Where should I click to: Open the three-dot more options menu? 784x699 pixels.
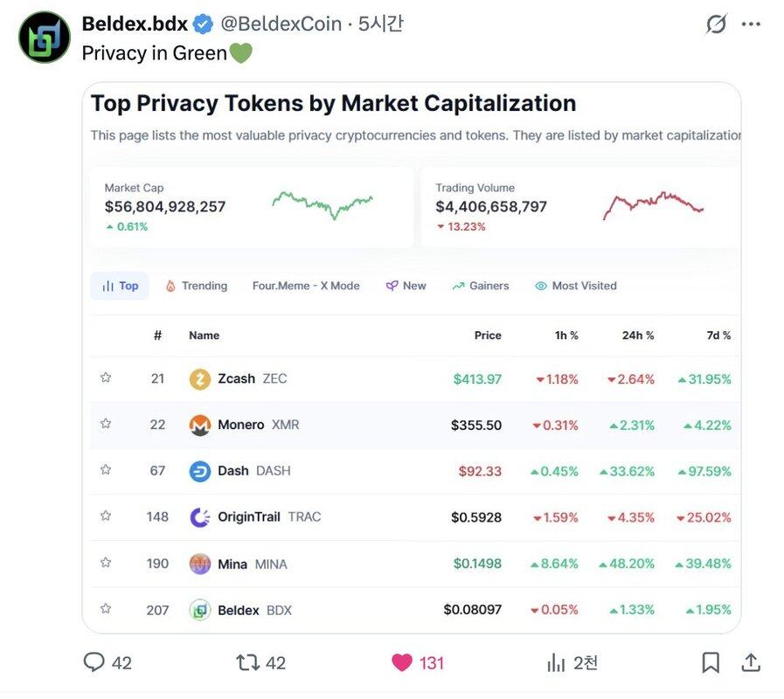point(751,24)
